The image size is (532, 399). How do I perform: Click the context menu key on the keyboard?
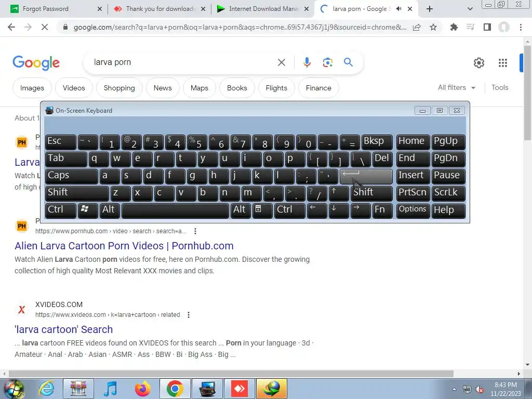click(262, 210)
